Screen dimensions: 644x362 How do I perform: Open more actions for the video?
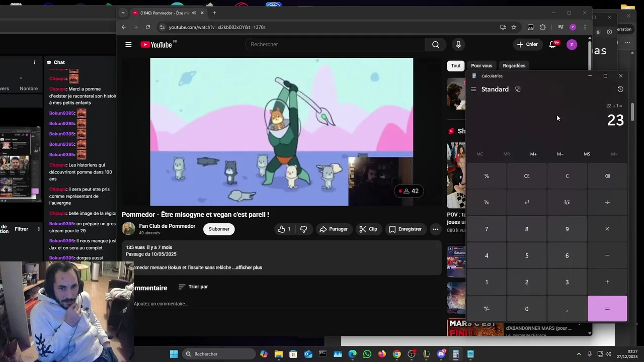(x=435, y=229)
